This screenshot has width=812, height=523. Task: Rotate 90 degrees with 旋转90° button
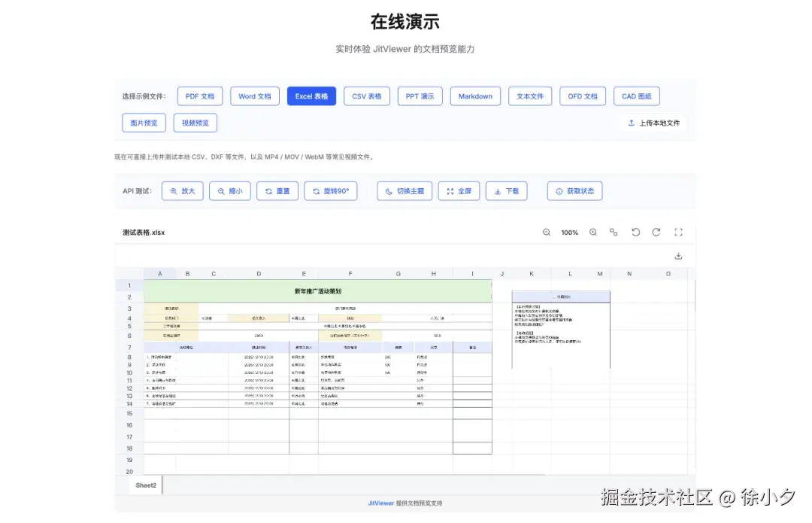point(331,190)
